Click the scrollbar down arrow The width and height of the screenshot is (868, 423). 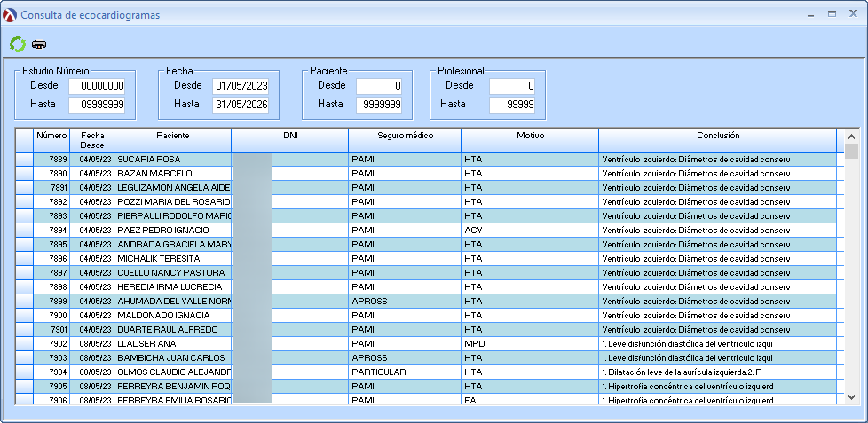(x=851, y=396)
